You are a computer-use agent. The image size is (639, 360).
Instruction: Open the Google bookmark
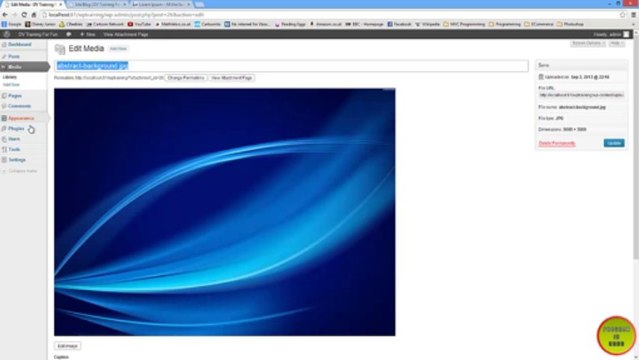click(x=11, y=24)
